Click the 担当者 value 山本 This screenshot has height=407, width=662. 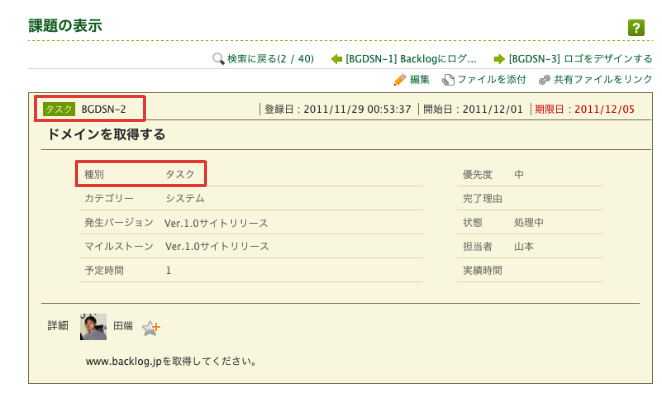click(524, 247)
